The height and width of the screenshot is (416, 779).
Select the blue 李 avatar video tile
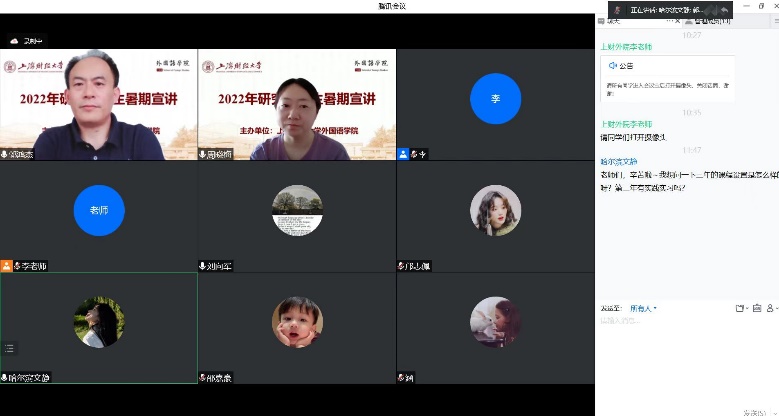tap(495, 99)
